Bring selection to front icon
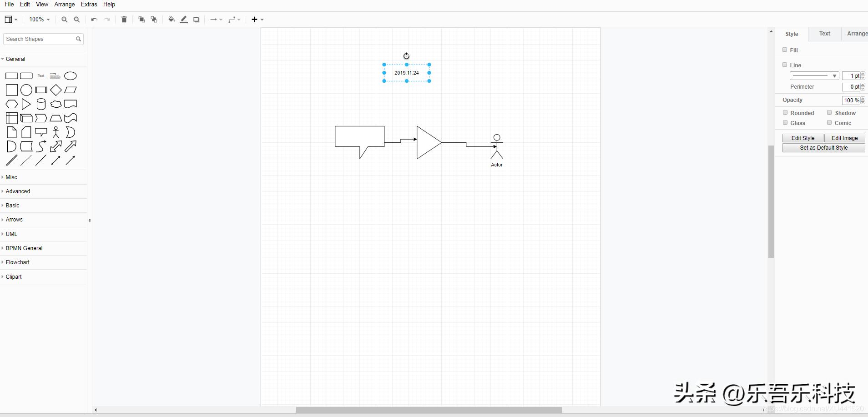 pyautogui.click(x=141, y=20)
